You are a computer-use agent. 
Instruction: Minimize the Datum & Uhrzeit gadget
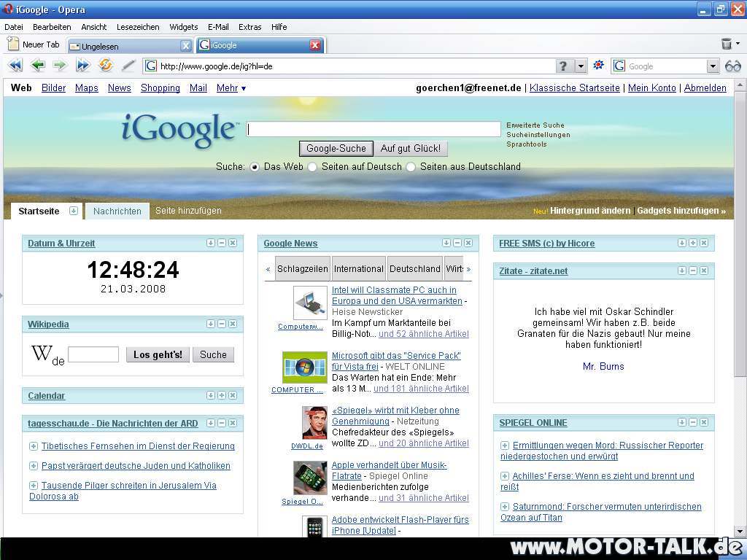tap(222, 243)
